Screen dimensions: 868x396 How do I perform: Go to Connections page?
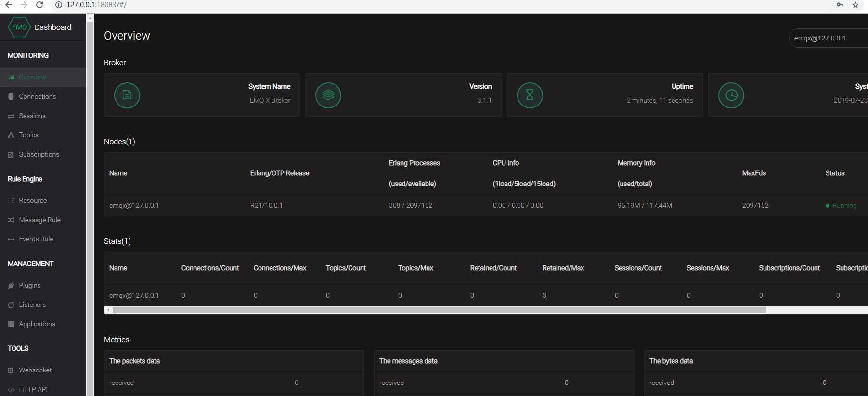43,96
